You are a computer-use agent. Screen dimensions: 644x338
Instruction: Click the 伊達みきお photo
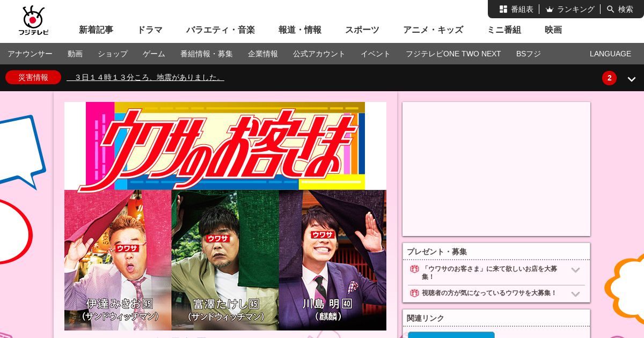tap(118, 260)
